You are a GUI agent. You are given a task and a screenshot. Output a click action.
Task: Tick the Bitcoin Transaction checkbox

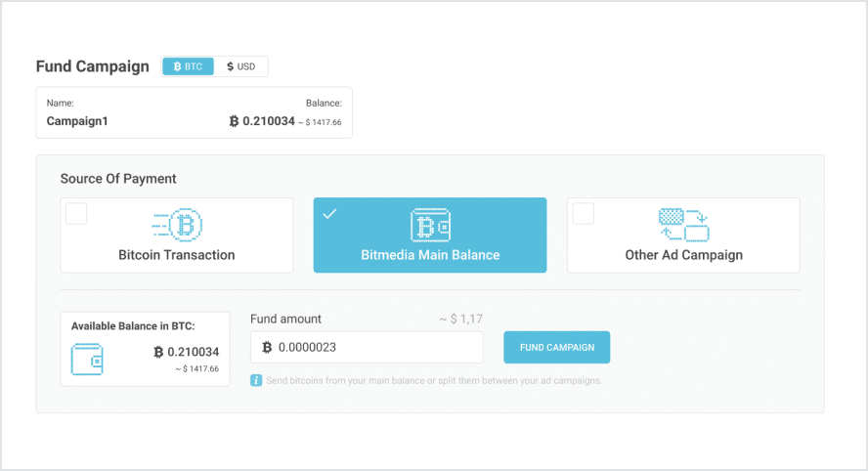76,214
